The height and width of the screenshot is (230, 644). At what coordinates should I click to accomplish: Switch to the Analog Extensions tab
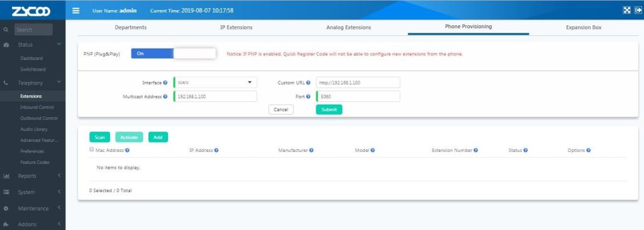click(x=348, y=28)
